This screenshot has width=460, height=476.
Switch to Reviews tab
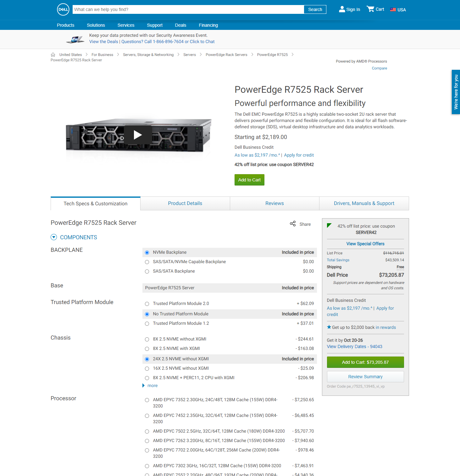[274, 203]
